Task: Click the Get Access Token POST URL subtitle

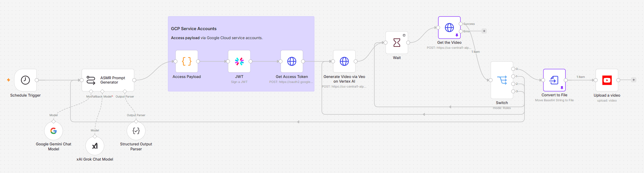Action: 291,82
